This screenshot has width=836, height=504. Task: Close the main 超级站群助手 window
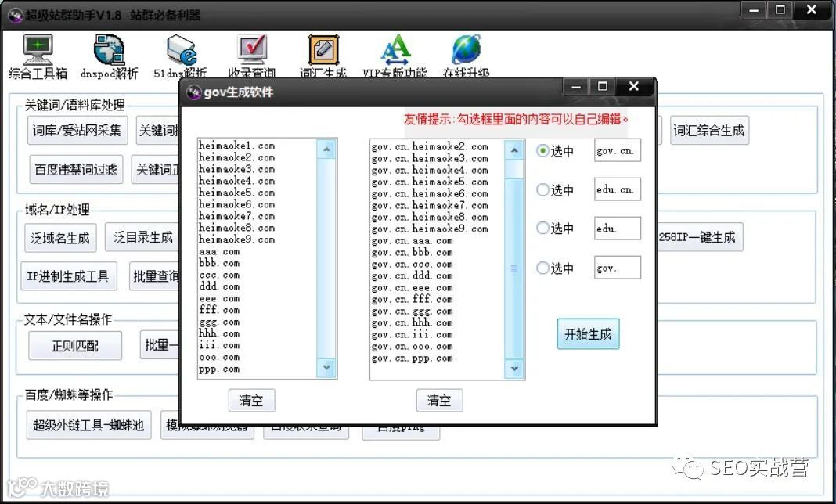pos(812,10)
